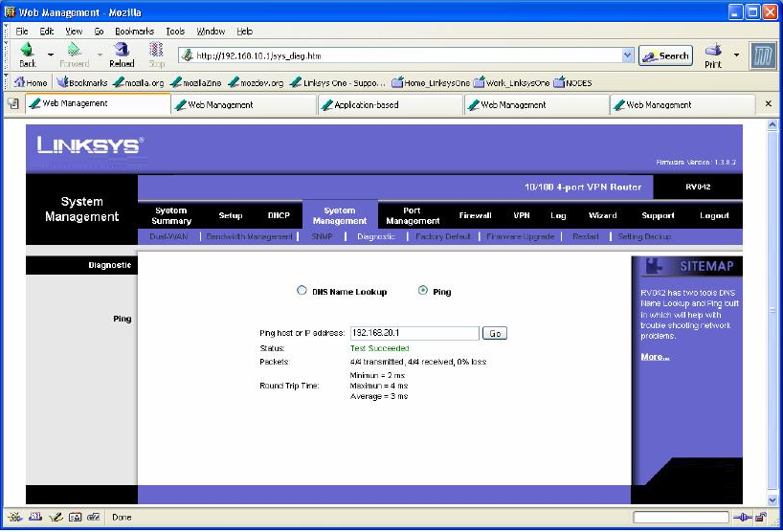Open the NODES bookmark folder
The width and height of the screenshot is (783, 532).
572,82
